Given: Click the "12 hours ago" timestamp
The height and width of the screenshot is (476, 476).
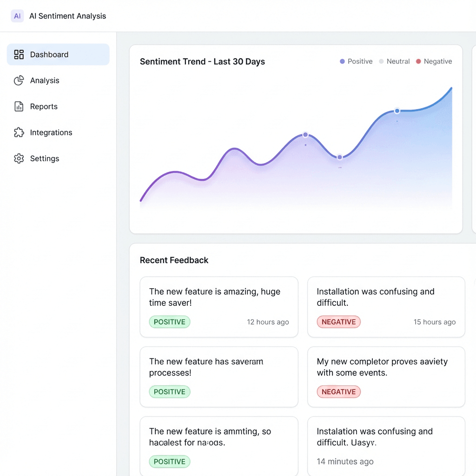Looking at the screenshot, I should tap(268, 322).
